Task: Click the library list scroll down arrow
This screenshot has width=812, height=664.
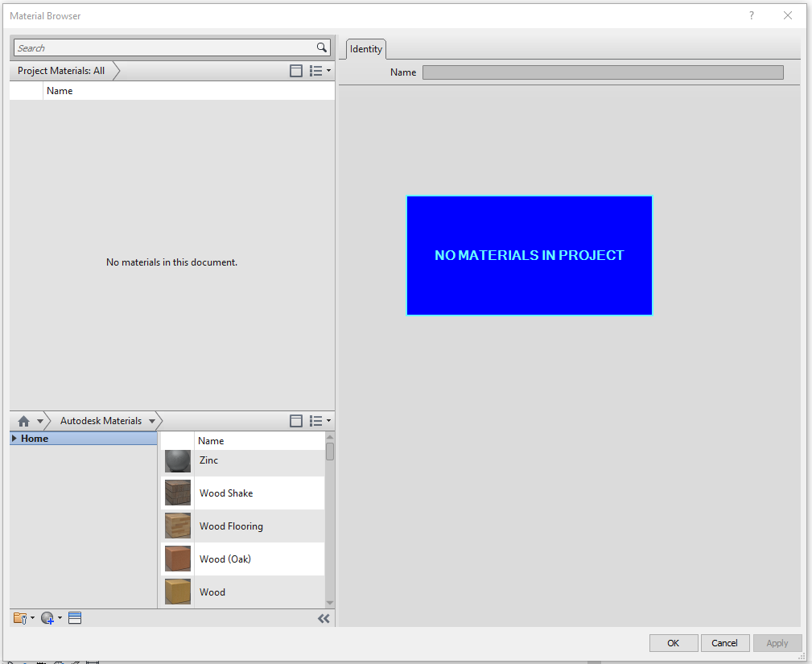Action: click(330, 603)
